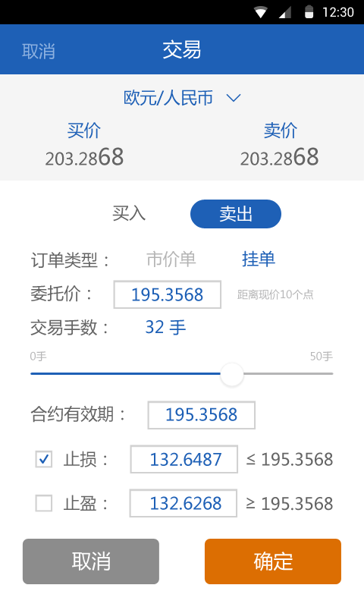Enable the 止盈 checkbox
364x607 pixels.
tap(44, 503)
